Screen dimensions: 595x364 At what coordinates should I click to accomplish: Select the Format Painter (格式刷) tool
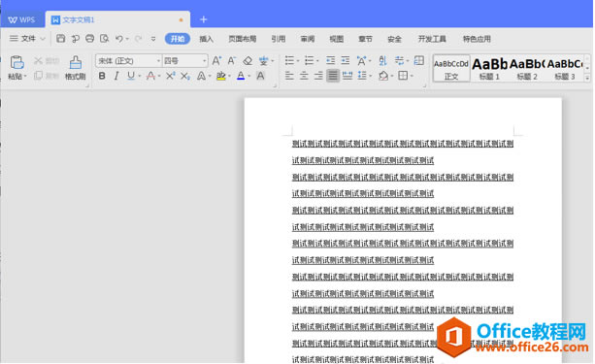point(75,68)
